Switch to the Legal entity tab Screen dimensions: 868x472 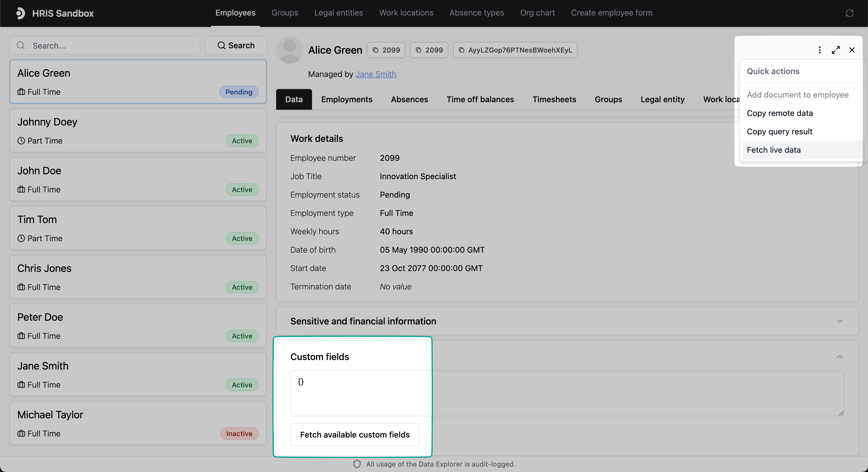pos(662,99)
